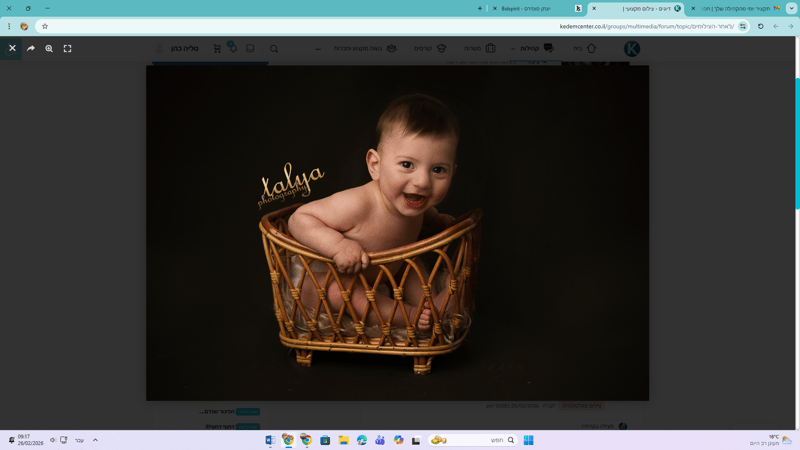The height and width of the screenshot is (450, 800).
Task: Open site search magnifier in navbar
Action: (x=274, y=49)
